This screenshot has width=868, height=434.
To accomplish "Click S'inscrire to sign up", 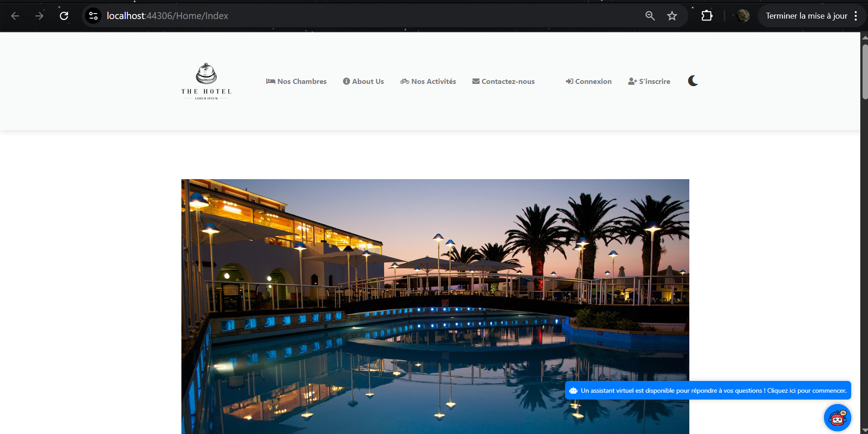I will click(649, 81).
